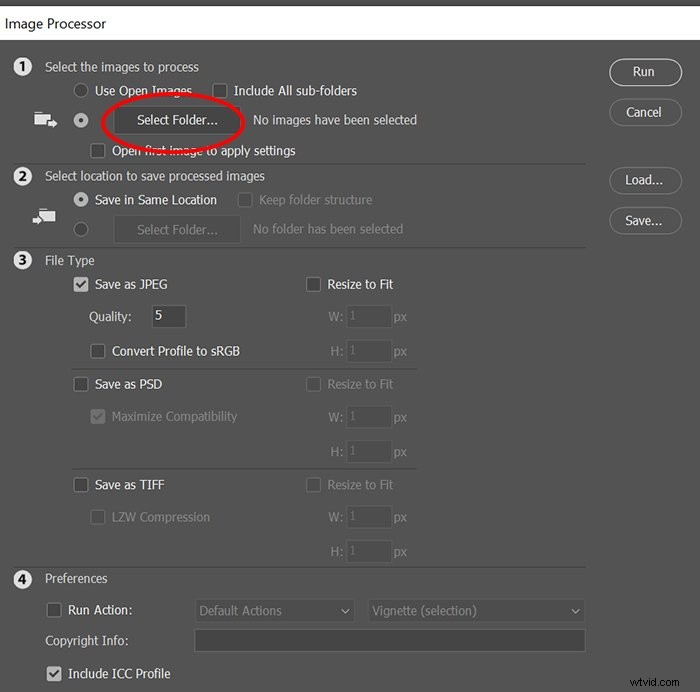Toggle the Run Action checkbox
This screenshot has height=692, width=700.
click(54, 610)
